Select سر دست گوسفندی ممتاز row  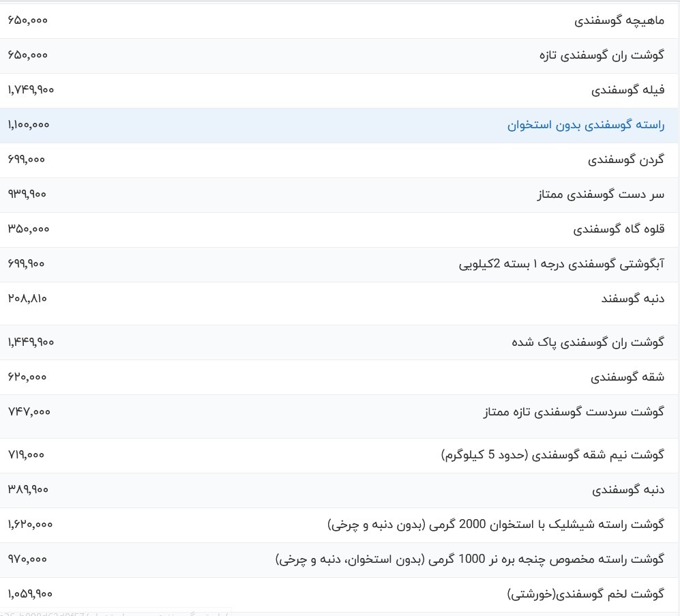[341, 194]
